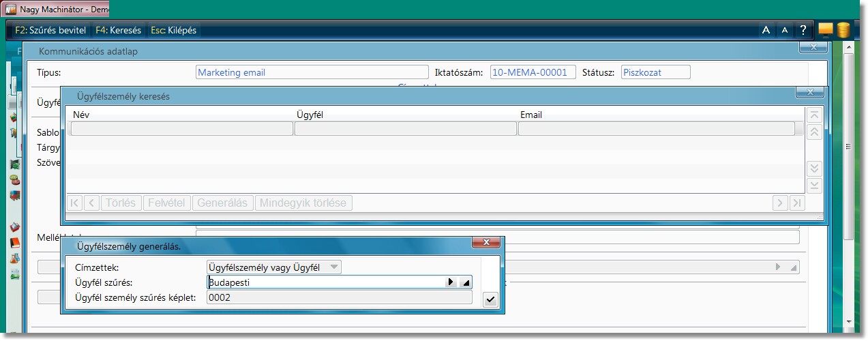Click main scrollbar up arrow
The image size is (868, 341).
coord(849,47)
